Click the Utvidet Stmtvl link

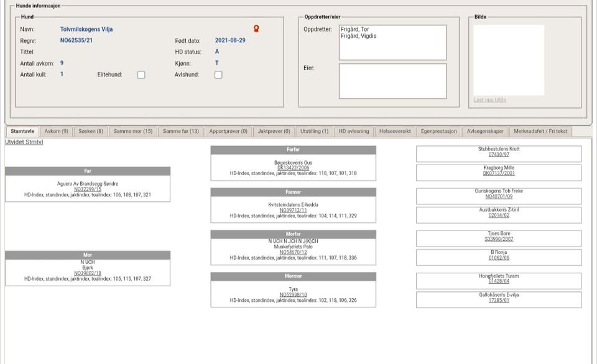[24, 142]
